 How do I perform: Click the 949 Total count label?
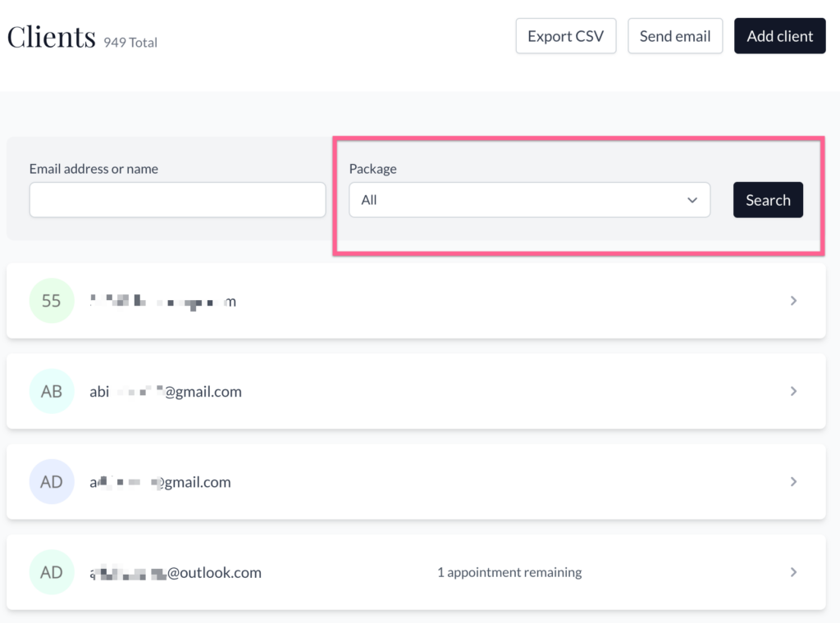coord(130,42)
